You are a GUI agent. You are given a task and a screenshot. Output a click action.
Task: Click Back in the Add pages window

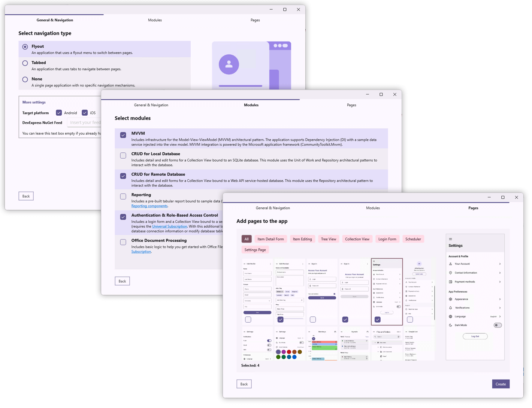pos(244,384)
